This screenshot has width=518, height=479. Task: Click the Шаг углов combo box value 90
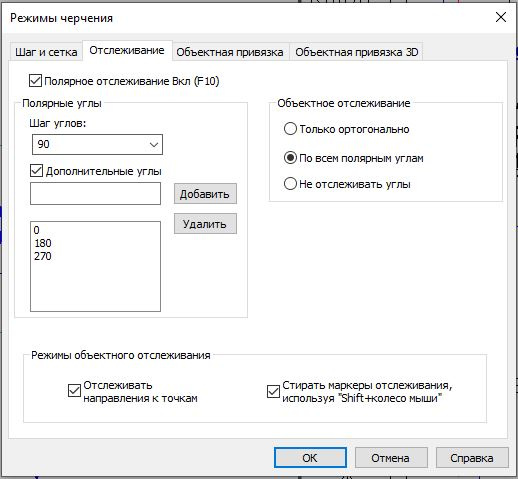coord(97,144)
